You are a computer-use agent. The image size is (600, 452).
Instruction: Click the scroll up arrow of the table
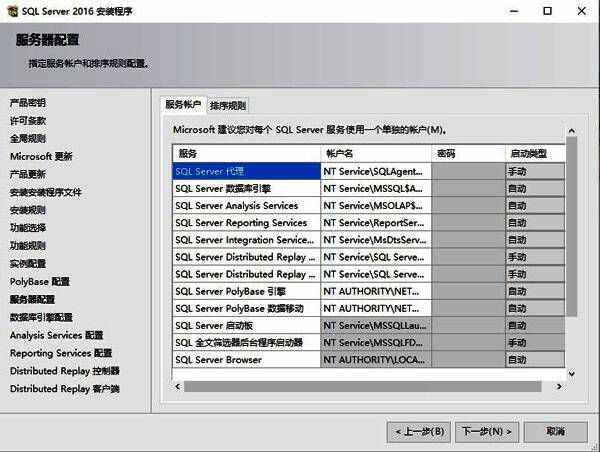571,130
